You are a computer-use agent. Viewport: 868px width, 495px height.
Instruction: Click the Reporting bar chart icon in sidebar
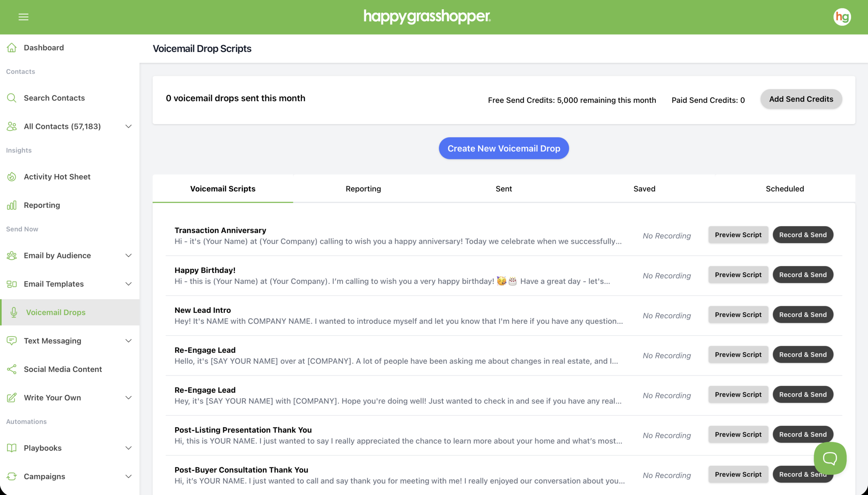(12, 205)
